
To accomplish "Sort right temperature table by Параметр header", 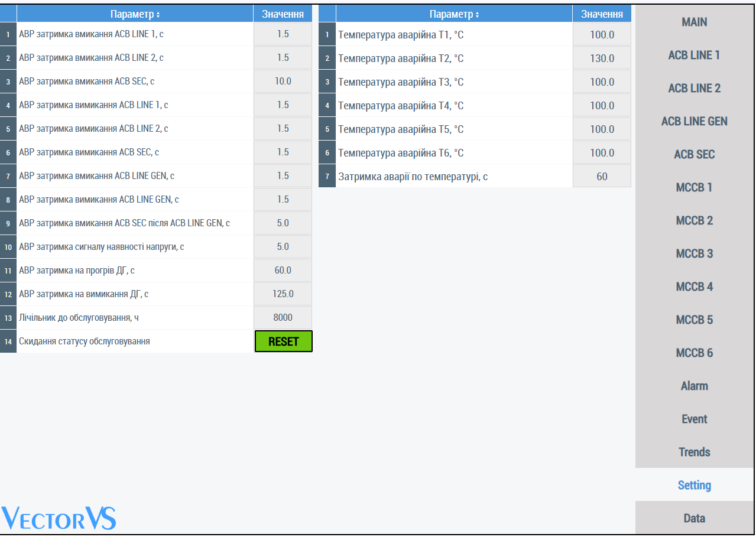I will [454, 14].
